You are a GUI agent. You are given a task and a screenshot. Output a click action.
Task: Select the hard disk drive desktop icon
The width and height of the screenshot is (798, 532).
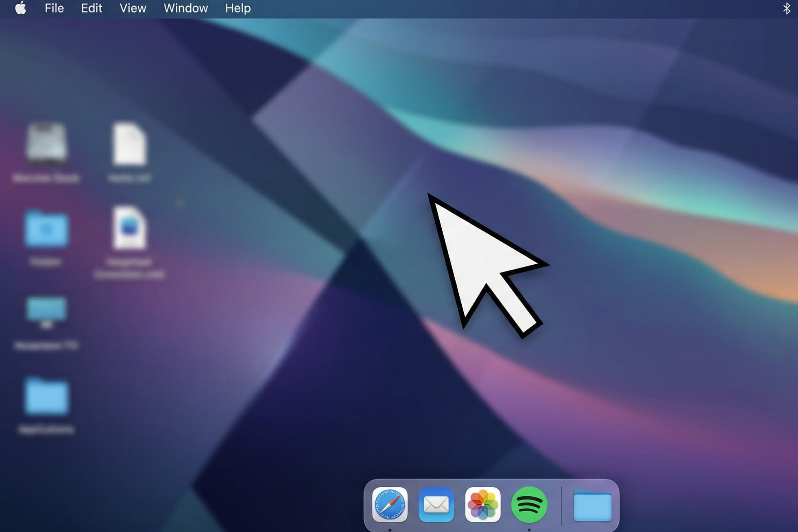pos(46,143)
